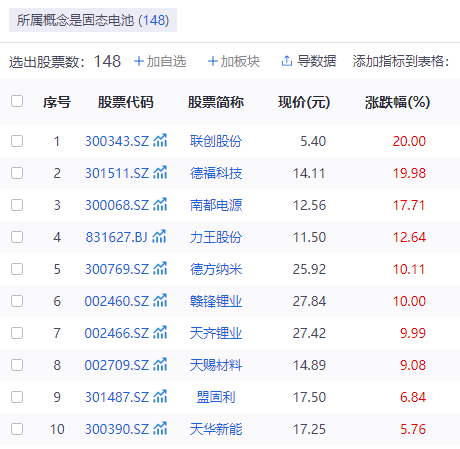The height and width of the screenshot is (449, 460).
Task: Open chart icon beside 301487.SZ
Action: 160,396
